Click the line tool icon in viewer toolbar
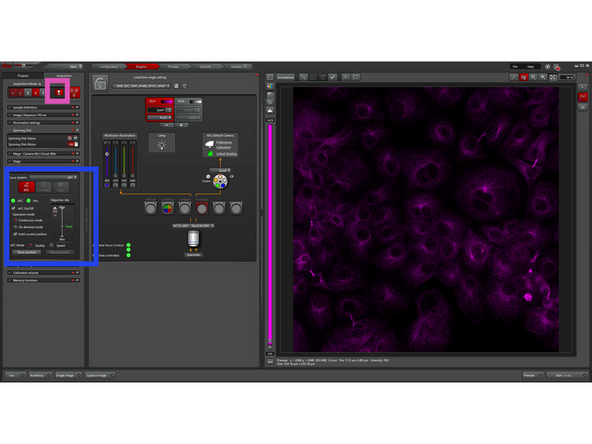The image size is (592, 444). coord(513,77)
